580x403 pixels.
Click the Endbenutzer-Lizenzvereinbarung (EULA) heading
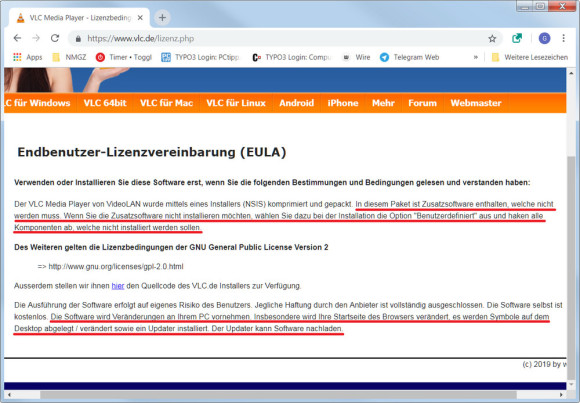click(152, 152)
